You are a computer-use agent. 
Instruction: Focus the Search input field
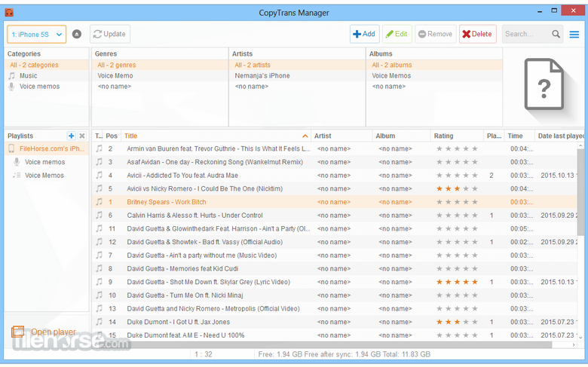click(525, 34)
